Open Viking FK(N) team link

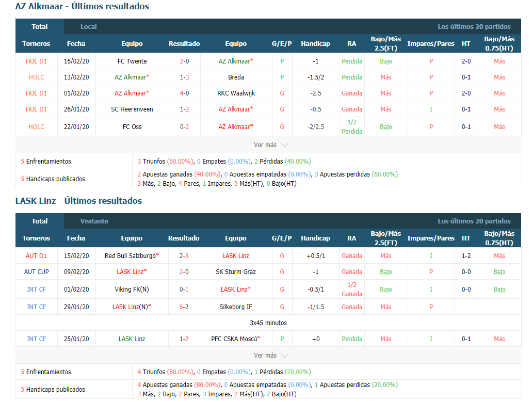(132, 289)
